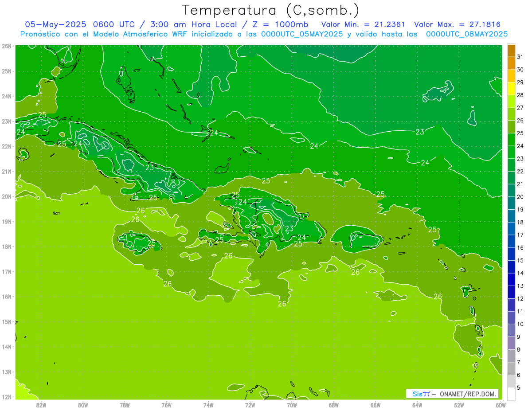Pick the color bar segment between 17 and 18

pyautogui.click(x=511, y=228)
